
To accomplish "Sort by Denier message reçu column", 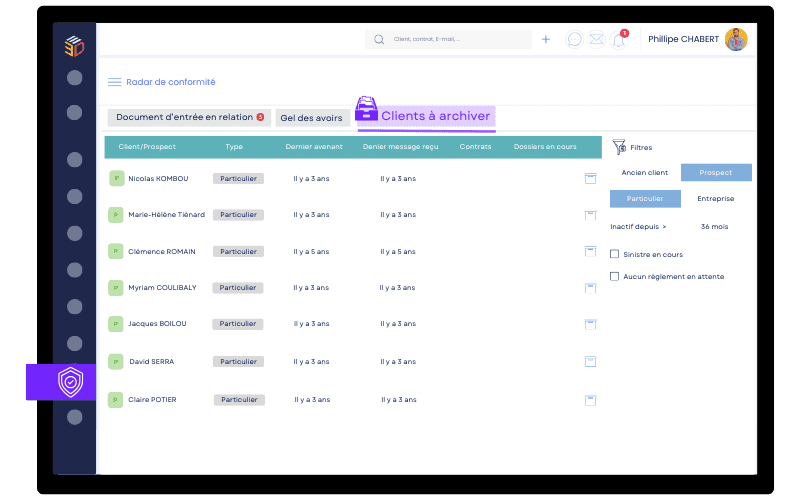I will (401, 147).
